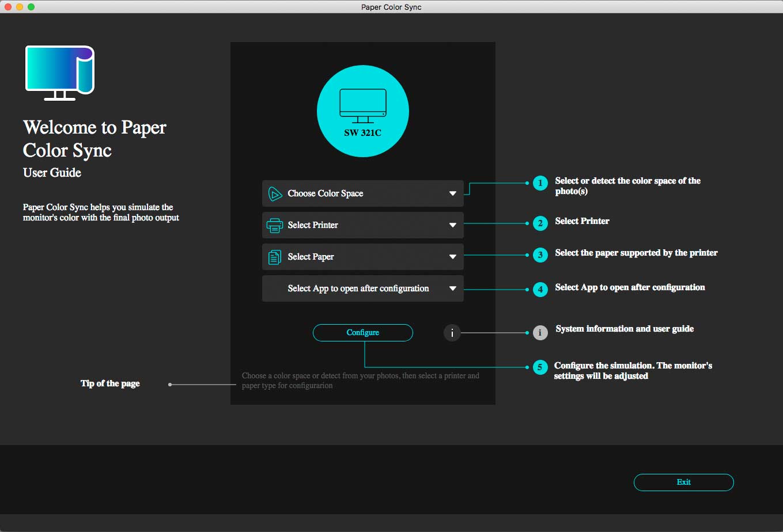Image resolution: width=783 pixels, height=532 pixels.
Task: Click the Configure button
Action: pos(363,333)
